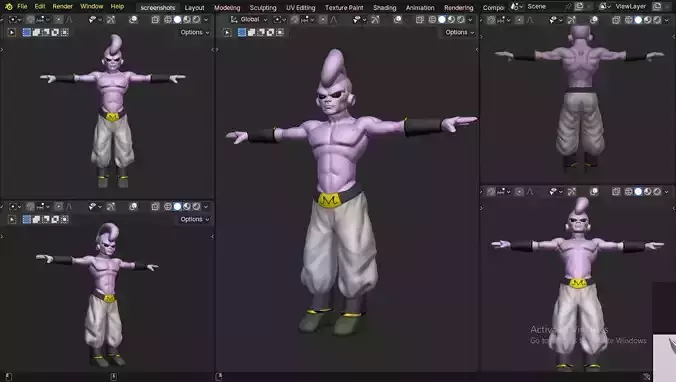
Task: Select wireframe shading in bottom-right viewport
Action: [x=629, y=191]
